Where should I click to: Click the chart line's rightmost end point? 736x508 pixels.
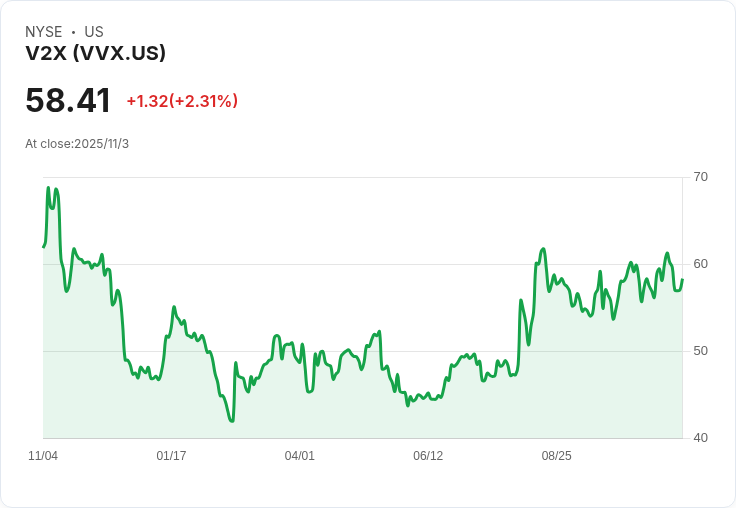click(682, 280)
